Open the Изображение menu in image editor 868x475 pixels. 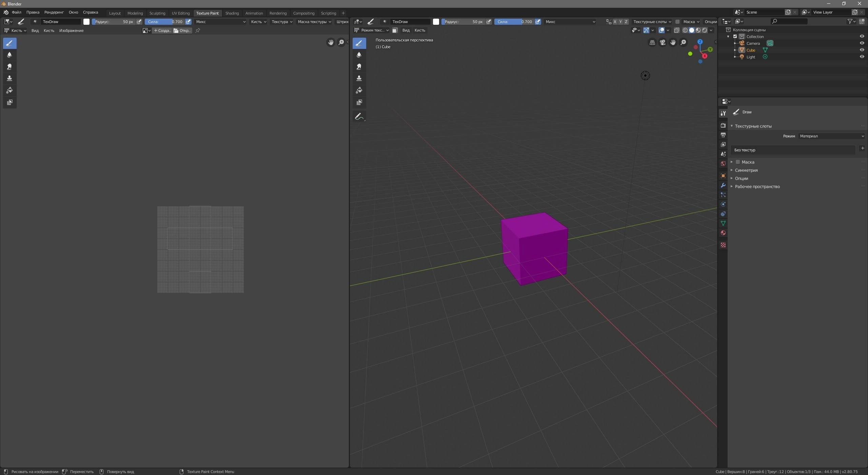coord(71,31)
